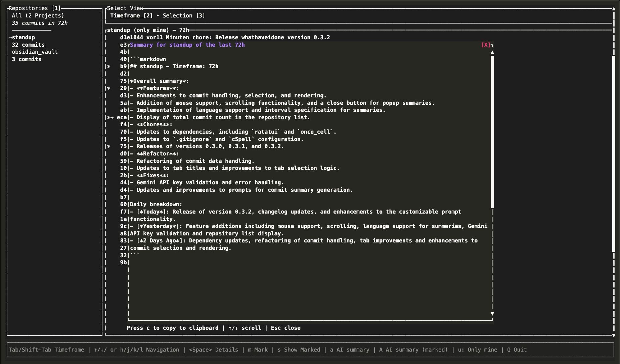The width and height of the screenshot is (620, 364).
Task: Click commit d1e1044 Release whathaveidone version 0.3.2
Action: pos(225,37)
